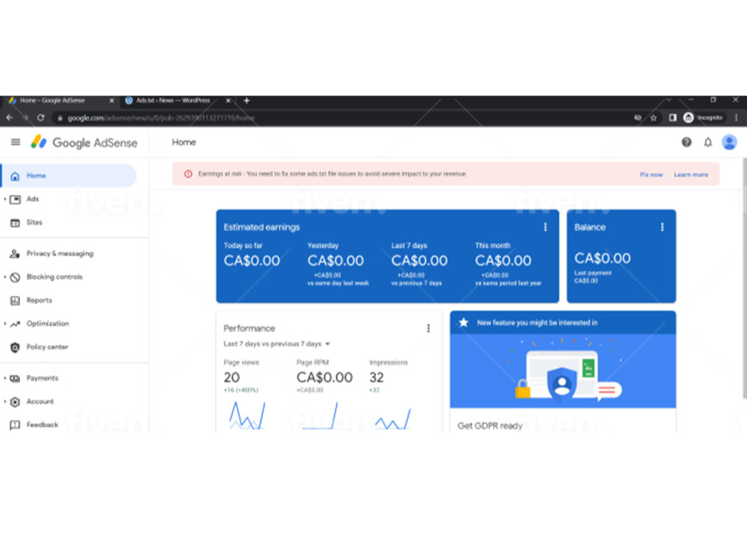Click the This month earnings amount
The image size is (747, 560).
pos(503,261)
